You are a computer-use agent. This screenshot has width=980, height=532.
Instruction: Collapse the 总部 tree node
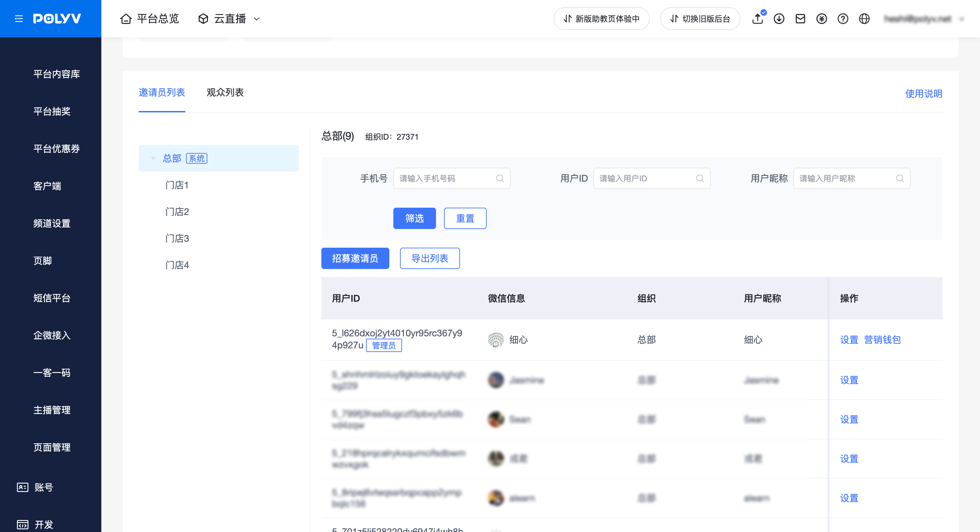153,158
